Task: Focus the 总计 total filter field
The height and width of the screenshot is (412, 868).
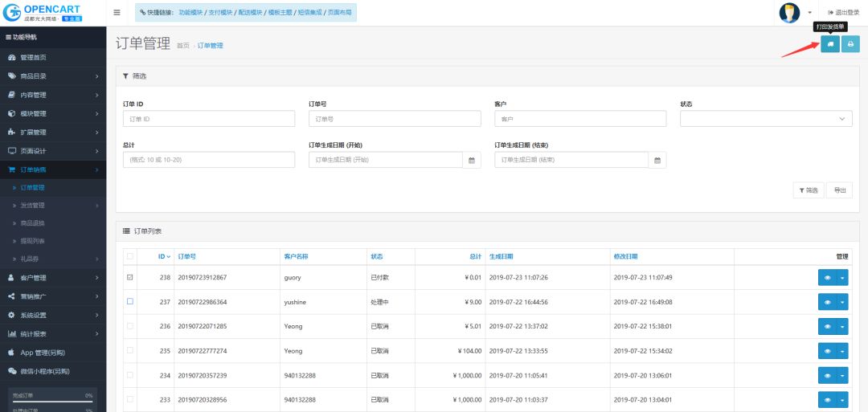Action: coord(209,160)
